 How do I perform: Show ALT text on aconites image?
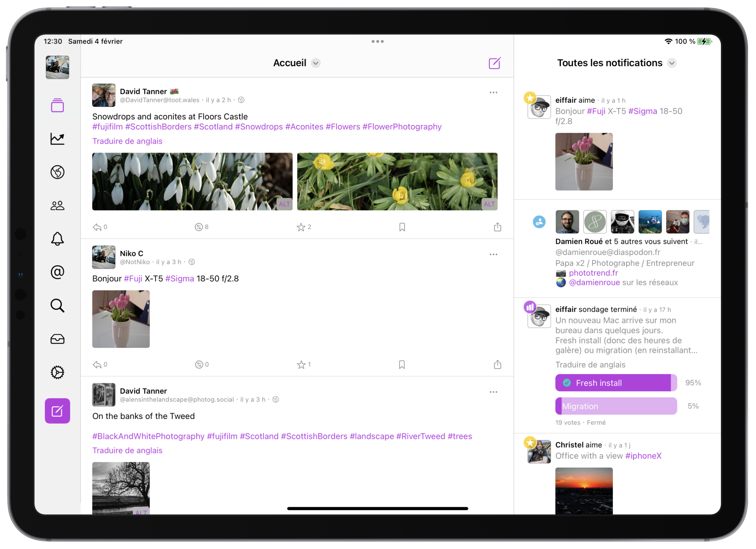489,204
